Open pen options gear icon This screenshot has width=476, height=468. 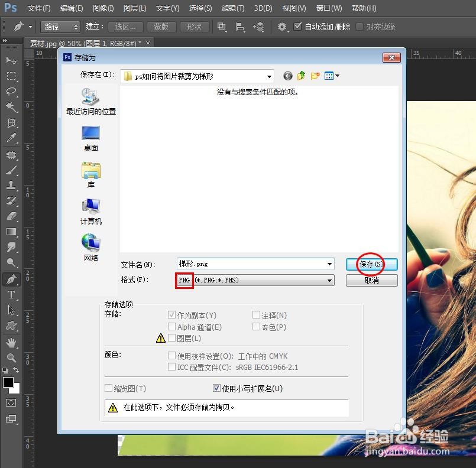pos(282,27)
